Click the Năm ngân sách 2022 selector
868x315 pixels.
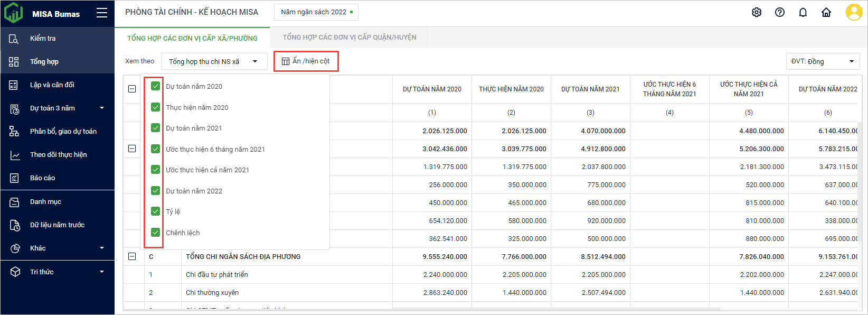point(316,12)
